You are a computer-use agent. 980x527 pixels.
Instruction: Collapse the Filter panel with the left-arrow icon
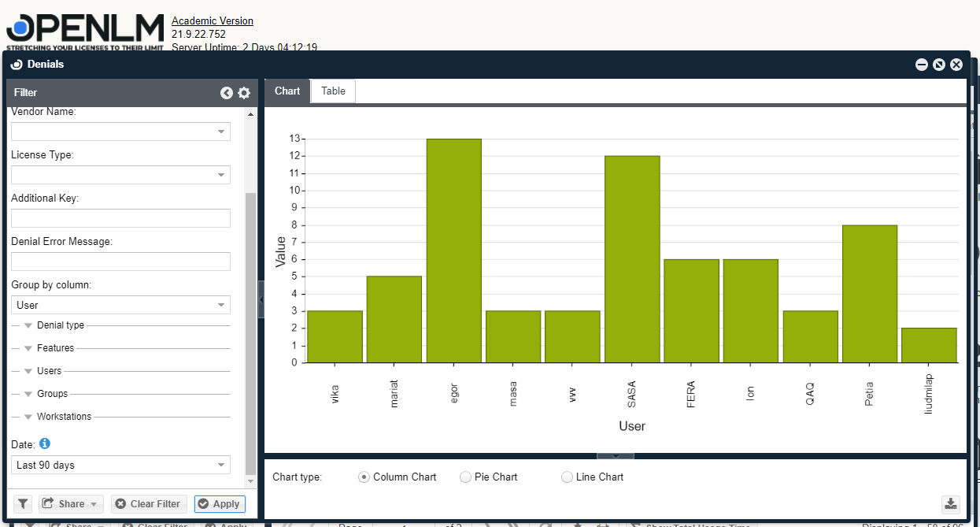coord(227,93)
